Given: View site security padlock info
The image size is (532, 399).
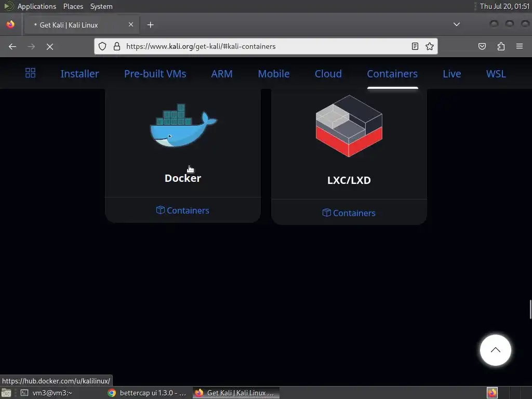Looking at the screenshot, I should (x=117, y=46).
